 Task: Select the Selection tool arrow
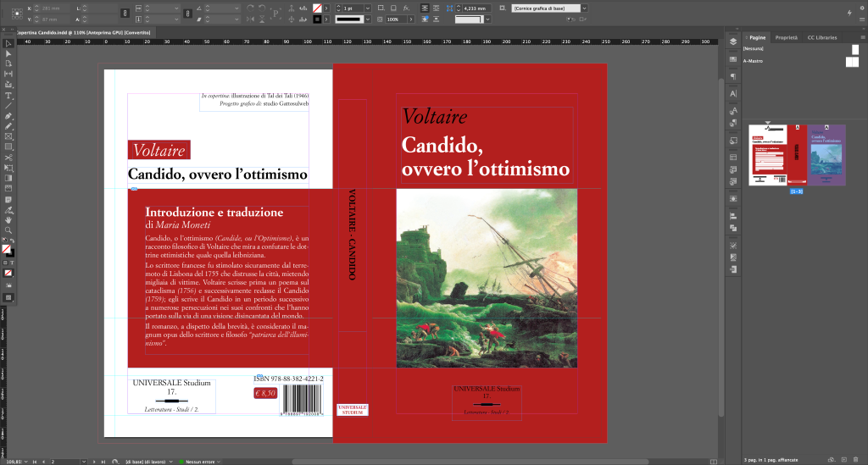(x=8, y=43)
